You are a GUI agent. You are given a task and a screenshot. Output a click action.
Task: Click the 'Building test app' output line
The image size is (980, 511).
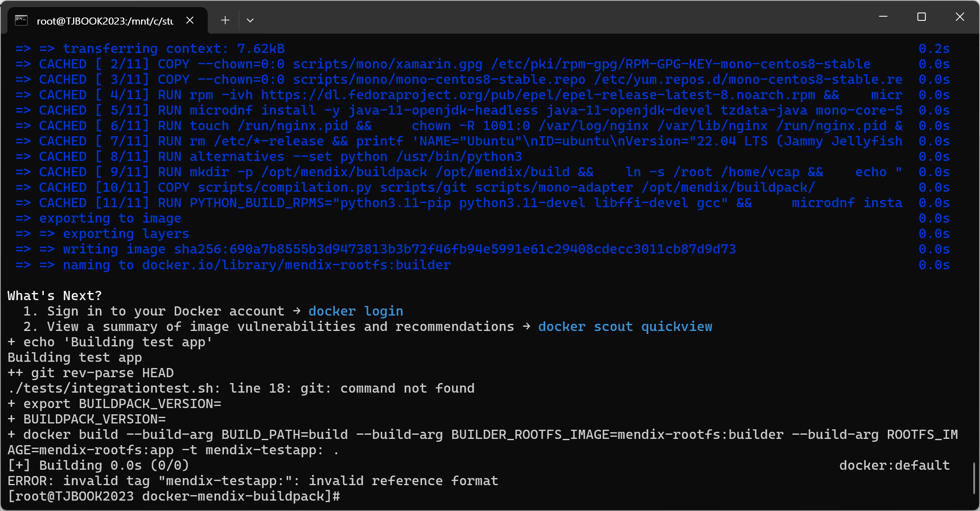coord(75,357)
